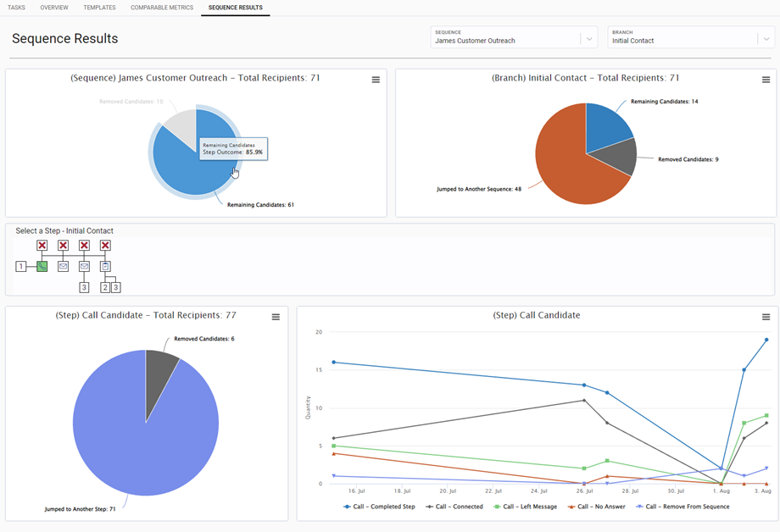This screenshot has width=780, height=532.
Task: Open the hamburger menu on the Branch Initial Contact chart
Action: pyautogui.click(x=766, y=79)
